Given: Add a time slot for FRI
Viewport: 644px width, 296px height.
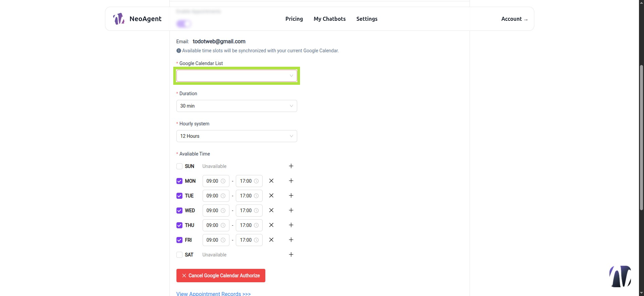Looking at the screenshot, I should pos(291,240).
